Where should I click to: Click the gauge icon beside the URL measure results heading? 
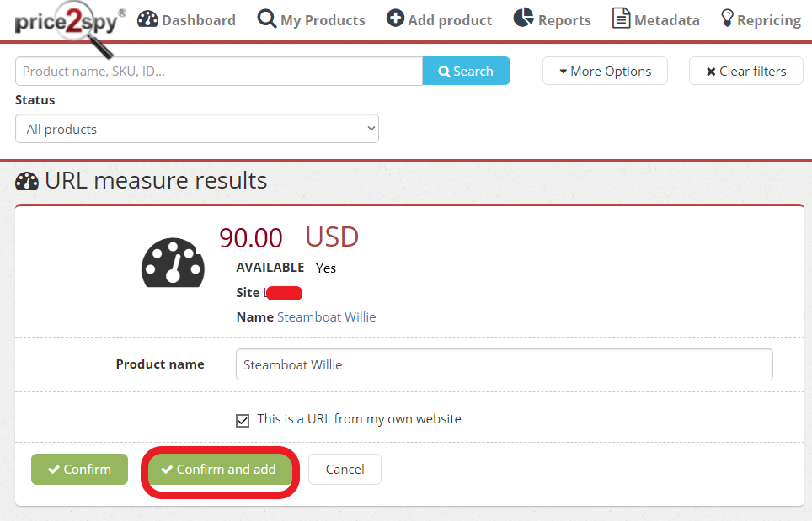click(27, 181)
